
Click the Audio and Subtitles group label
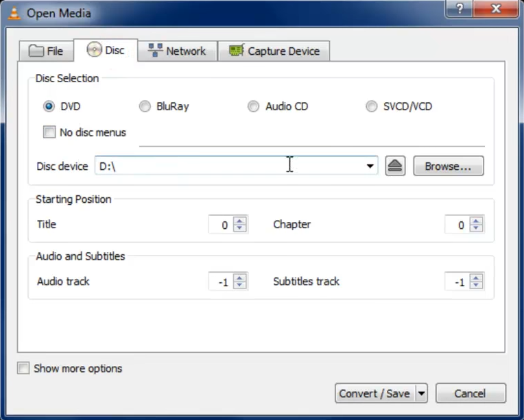(80, 256)
